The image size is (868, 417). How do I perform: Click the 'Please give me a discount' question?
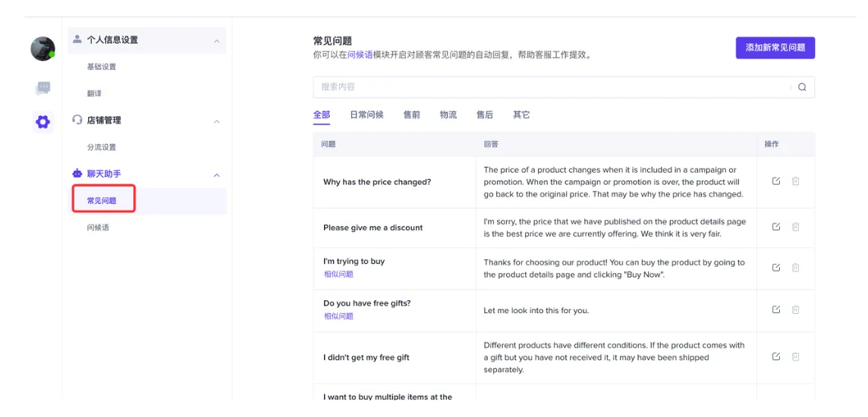click(373, 227)
